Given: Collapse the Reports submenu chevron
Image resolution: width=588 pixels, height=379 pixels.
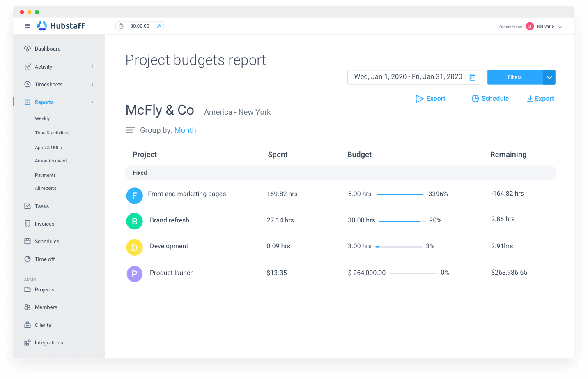Looking at the screenshot, I should tap(92, 102).
